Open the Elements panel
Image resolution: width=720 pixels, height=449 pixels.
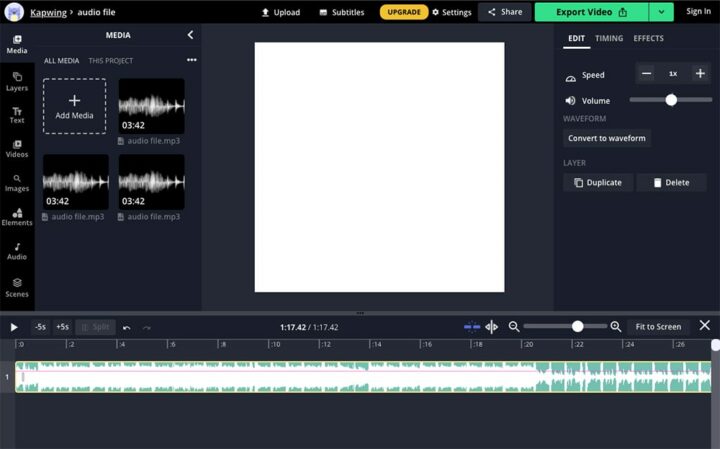17,217
